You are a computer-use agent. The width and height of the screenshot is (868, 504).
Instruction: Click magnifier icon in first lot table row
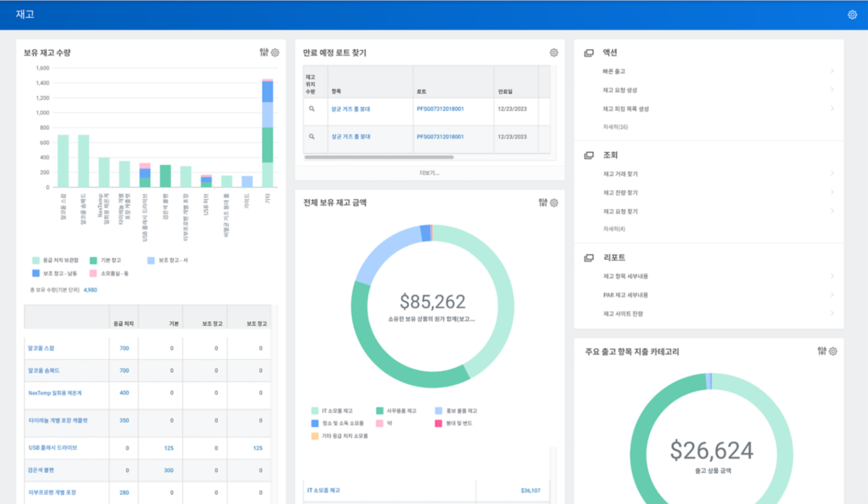pos(312,109)
